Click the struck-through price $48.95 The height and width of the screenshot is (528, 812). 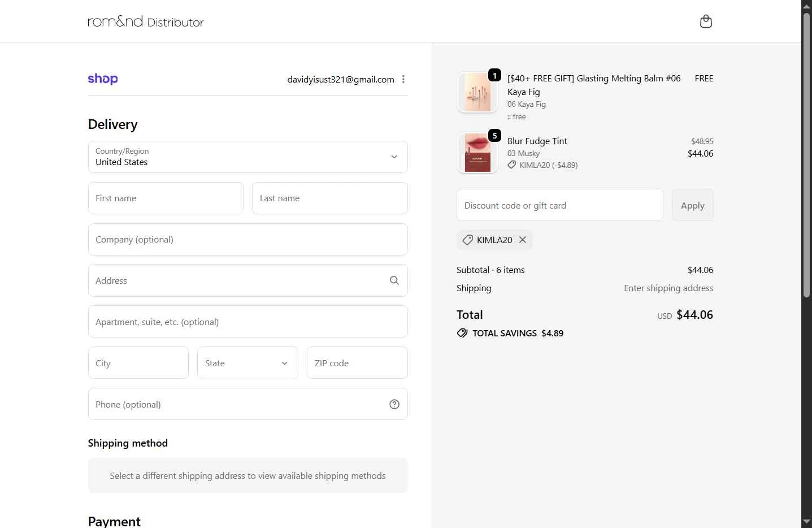tap(702, 141)
